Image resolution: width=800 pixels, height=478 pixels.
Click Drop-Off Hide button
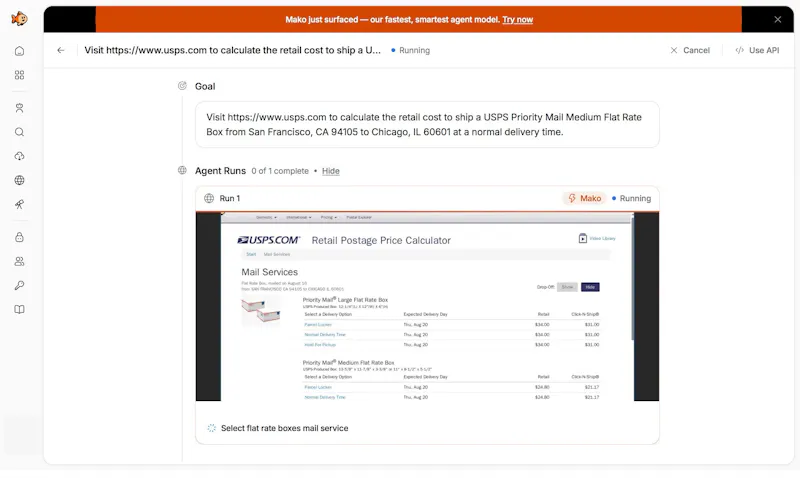click(x=590, y=287)
